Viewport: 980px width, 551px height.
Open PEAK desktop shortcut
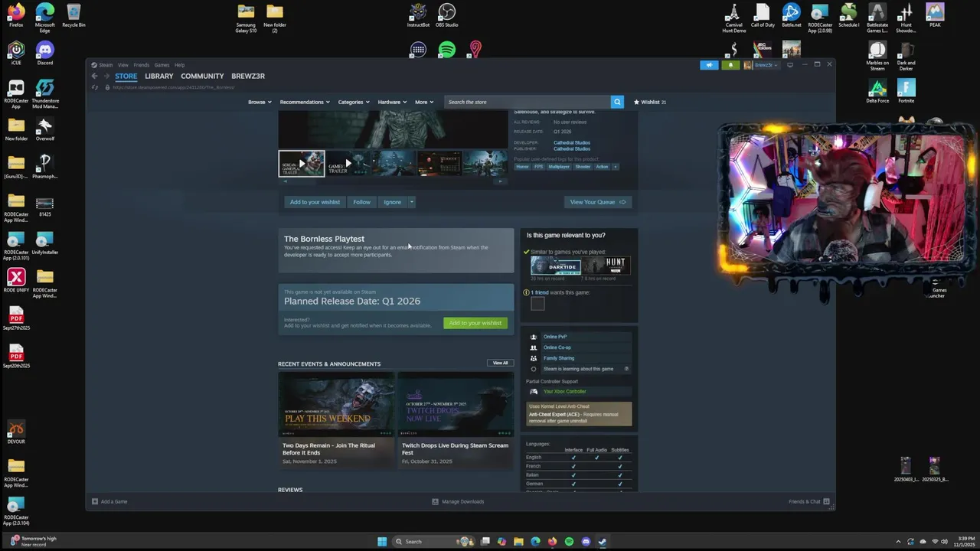[935, 15]
